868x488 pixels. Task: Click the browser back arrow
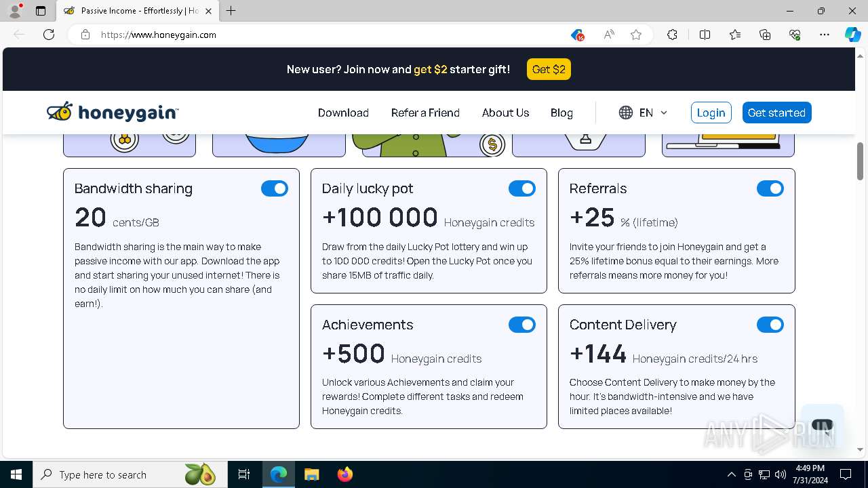(x=19, y=35)
